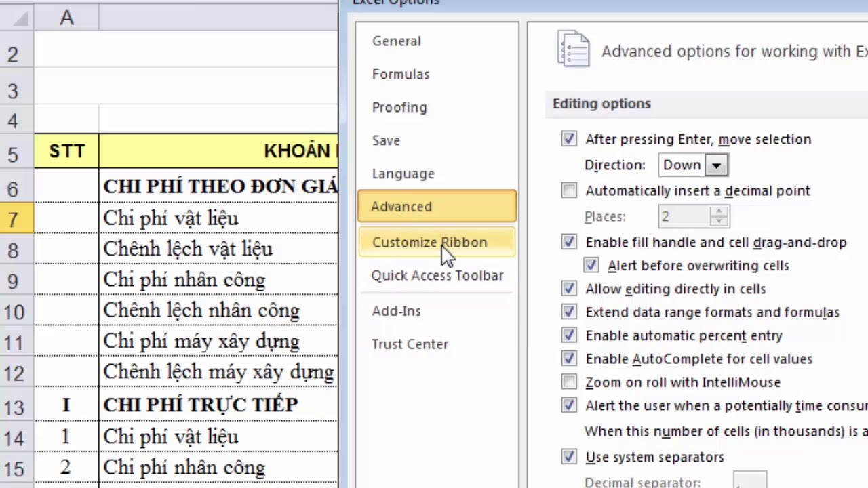Select the Add-Ins category
Viewport: 868px width, 488px height.
coord(437,311)
